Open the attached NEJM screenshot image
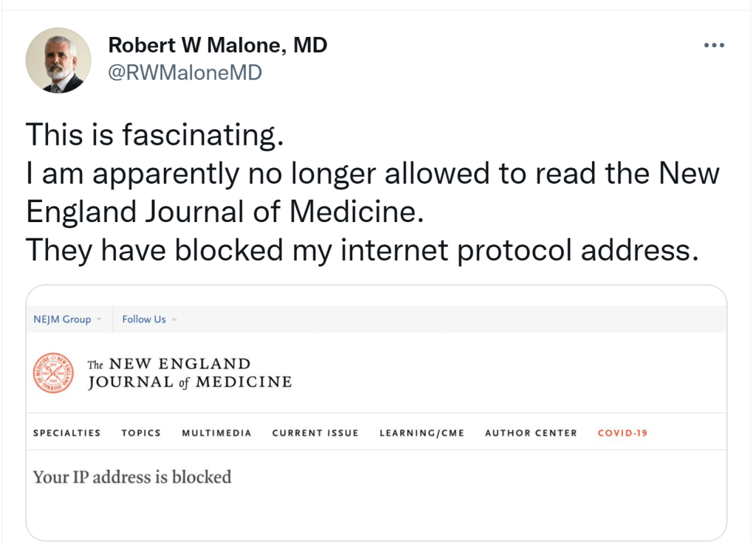This screenshot has width=756, height=543. click(377, 502)
